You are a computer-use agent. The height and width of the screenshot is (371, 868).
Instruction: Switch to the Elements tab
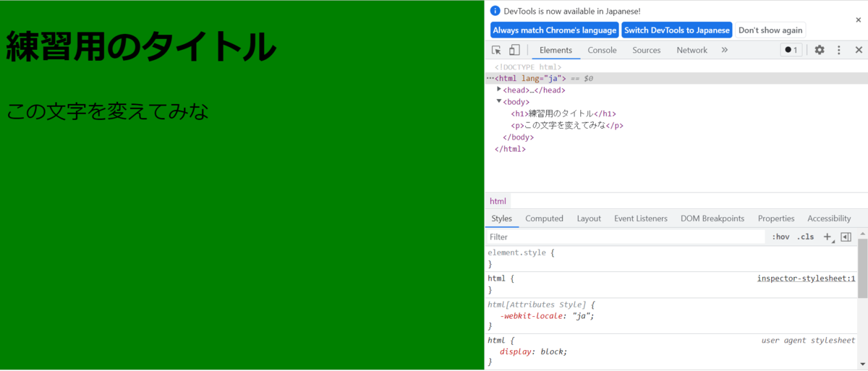pos(556,50)
